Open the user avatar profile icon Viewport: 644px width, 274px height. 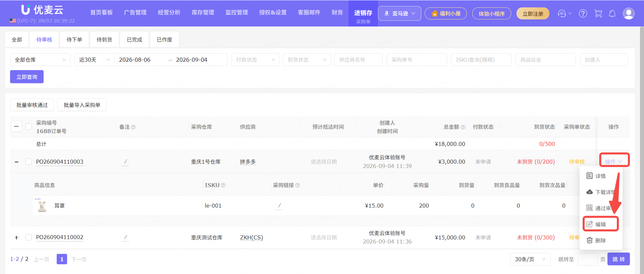pyautogui.click(x=628, y=13)
